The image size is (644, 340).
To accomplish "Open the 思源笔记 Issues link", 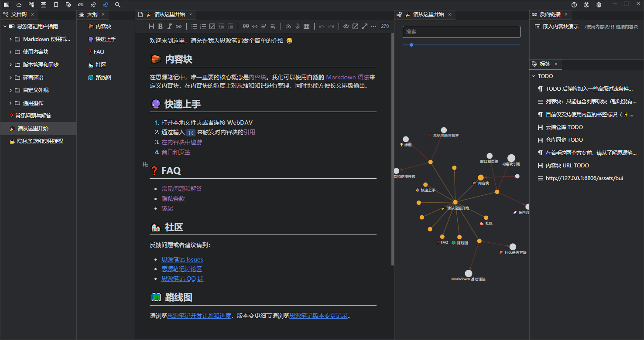I will (x=182, y=260).
